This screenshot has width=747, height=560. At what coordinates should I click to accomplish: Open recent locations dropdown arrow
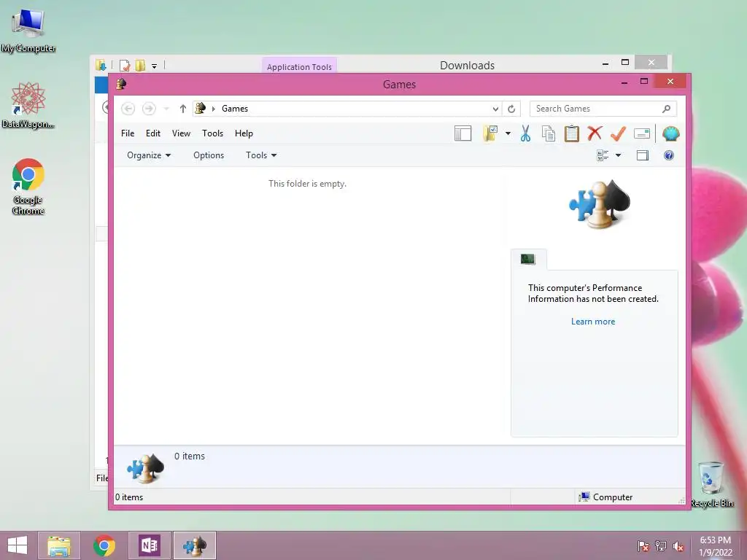(166, 109)
